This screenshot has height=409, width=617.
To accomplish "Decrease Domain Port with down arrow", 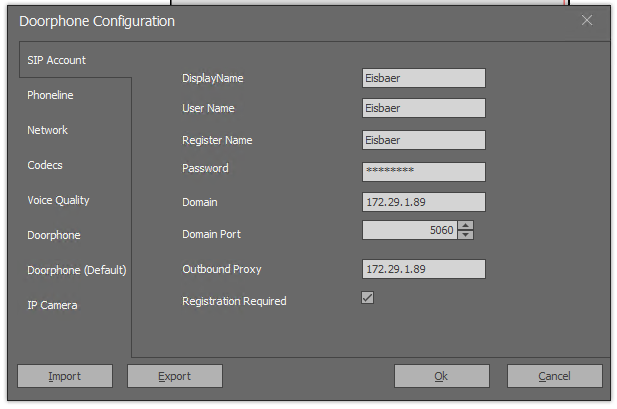I will pos(466,235).
